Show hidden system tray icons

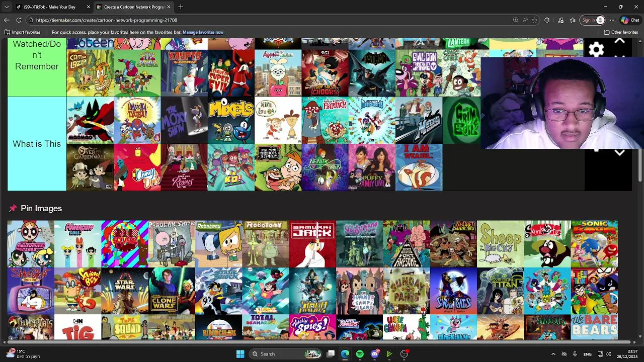pos(553,354)
